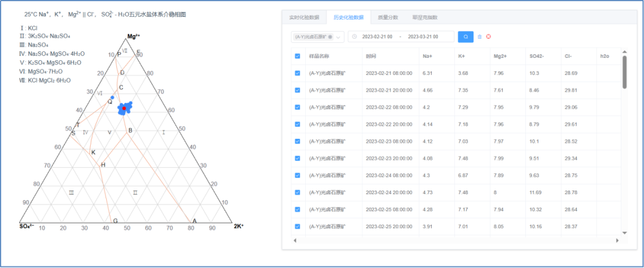Switch to 实时化验数据 tab
This screenshot has width=644, height=268.
point(304,18)
